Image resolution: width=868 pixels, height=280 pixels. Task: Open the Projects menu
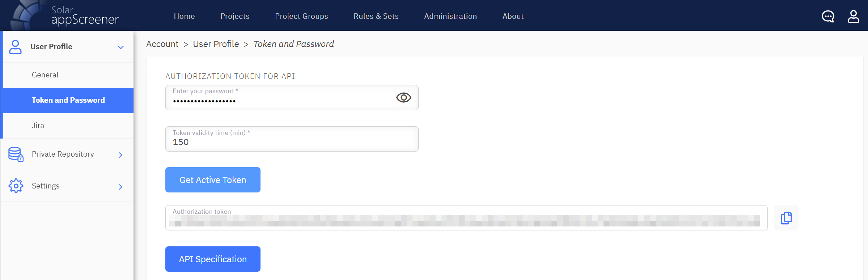coord(235,16)
